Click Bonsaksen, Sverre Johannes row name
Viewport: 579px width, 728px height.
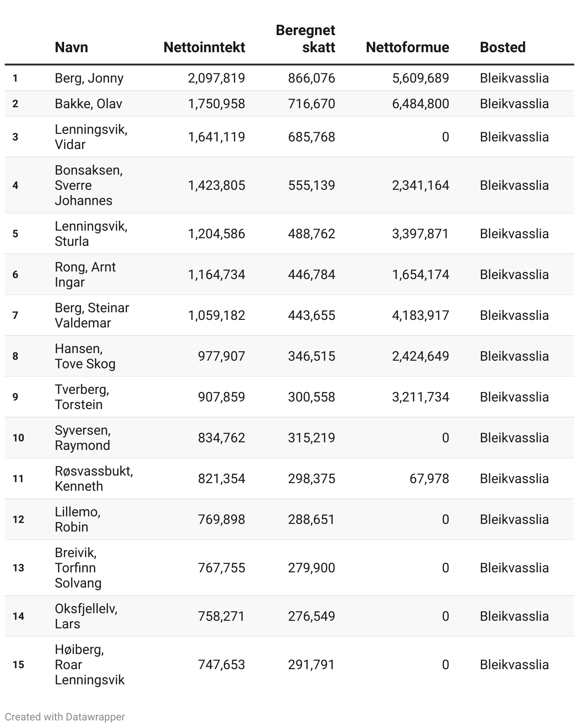[88, 185]
